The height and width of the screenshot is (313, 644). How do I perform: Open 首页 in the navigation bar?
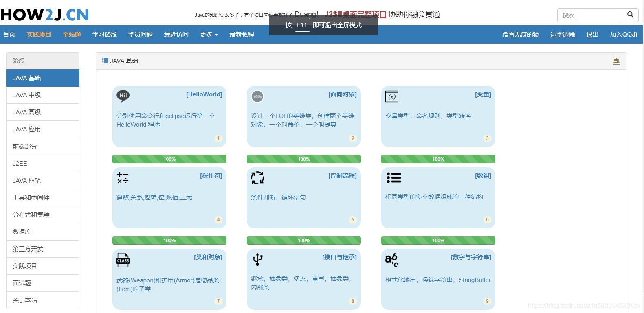click(x=9, y=35)
